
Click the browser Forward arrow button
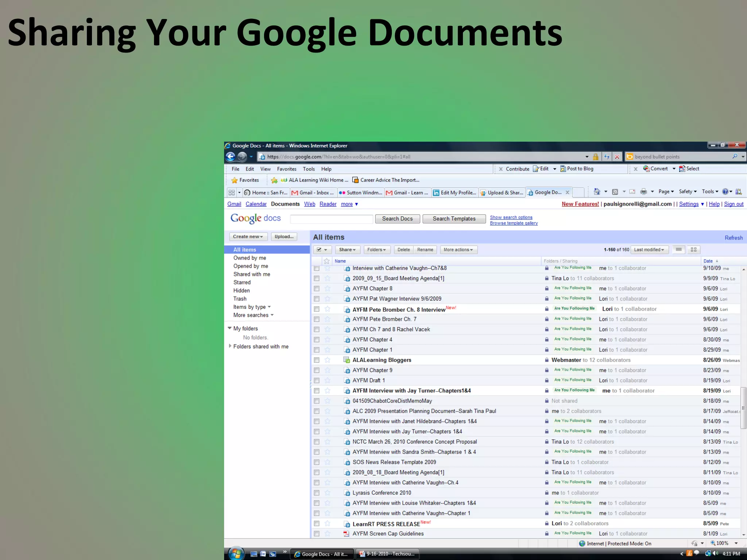[x=242, y=157]
